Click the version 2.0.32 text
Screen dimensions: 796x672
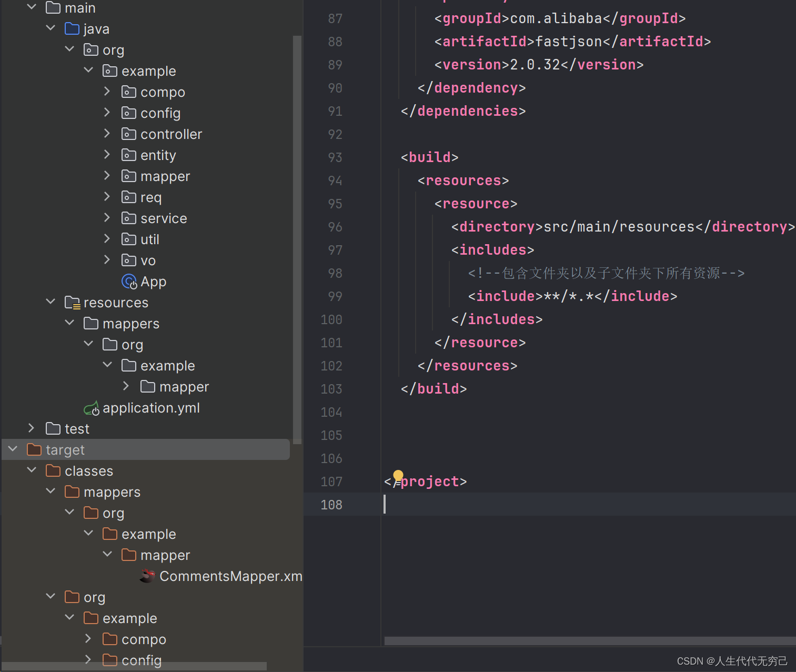(x=535, y=65)
